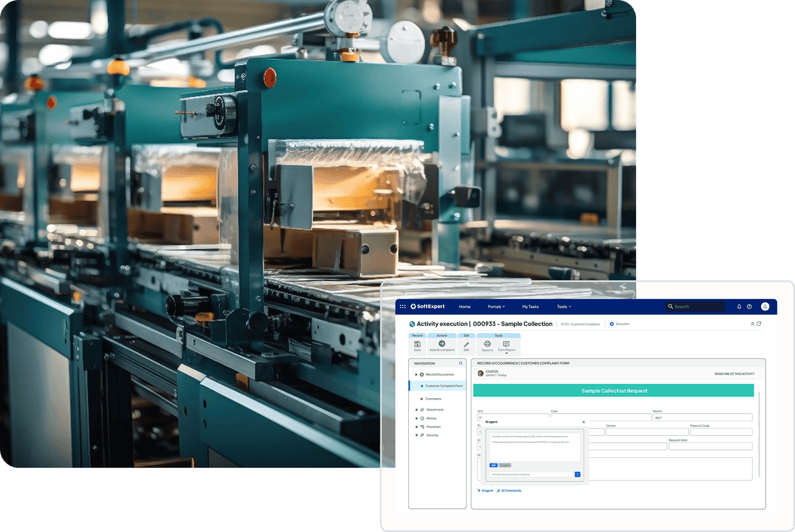
Task: Collapse the header with double chevron
Action: (752, 324)
